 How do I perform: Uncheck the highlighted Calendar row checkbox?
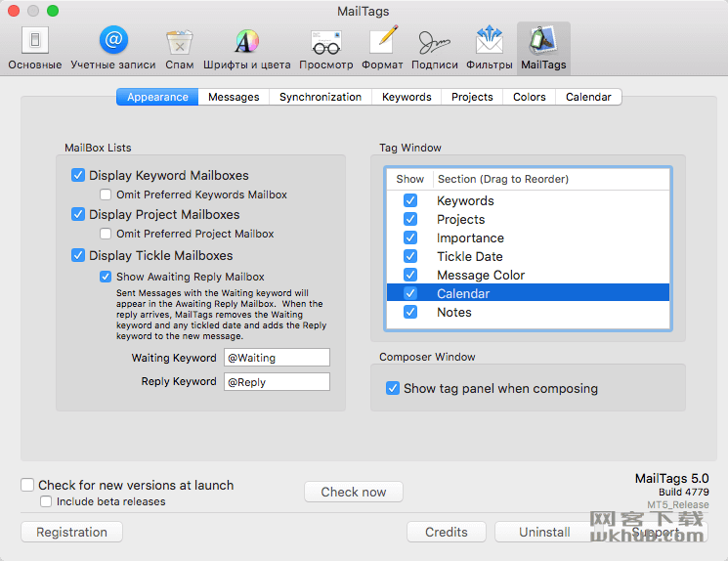click(x=410, y=293)
